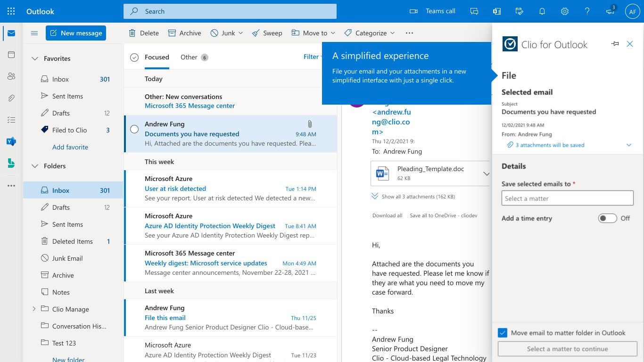Pin the Clio for Outlook pane
Screen dimensions: 644x362
tap(615, 44)
